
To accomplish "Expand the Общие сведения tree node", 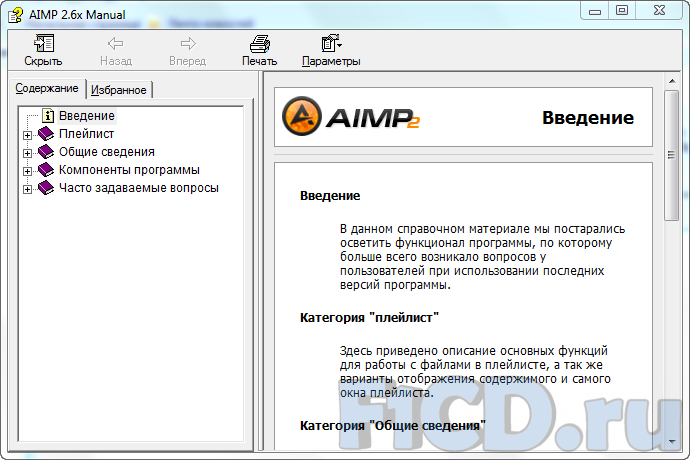I will point(27,153).
